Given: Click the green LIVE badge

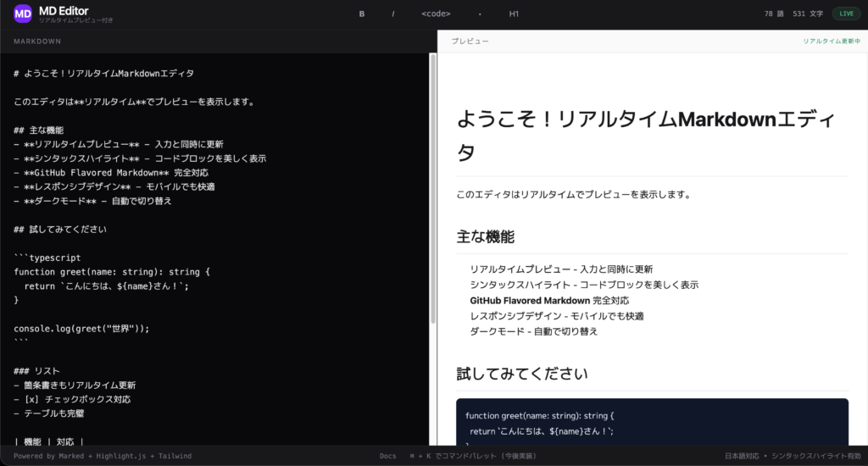Looking at the screenshot, I should pos(847,14).
